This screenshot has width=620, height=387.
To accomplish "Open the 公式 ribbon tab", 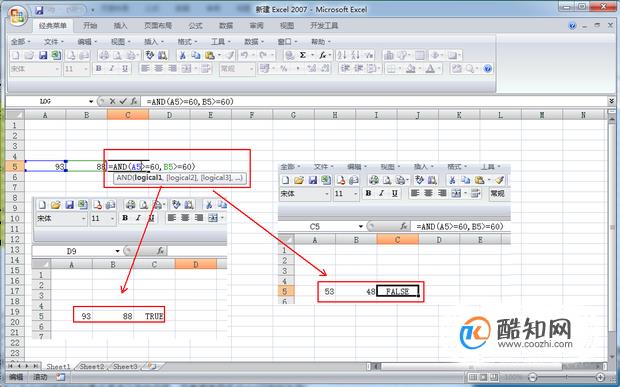I will (x=195, y=26).
